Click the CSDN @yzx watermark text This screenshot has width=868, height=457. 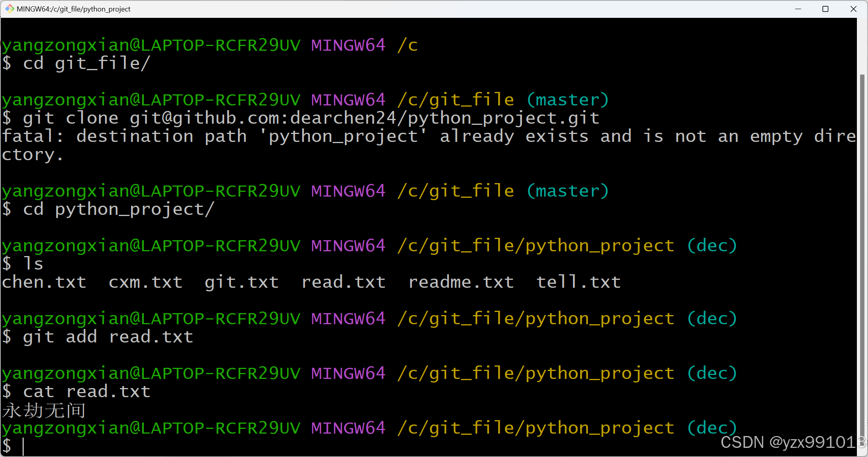pyautogui.click(x=792, y=442)
